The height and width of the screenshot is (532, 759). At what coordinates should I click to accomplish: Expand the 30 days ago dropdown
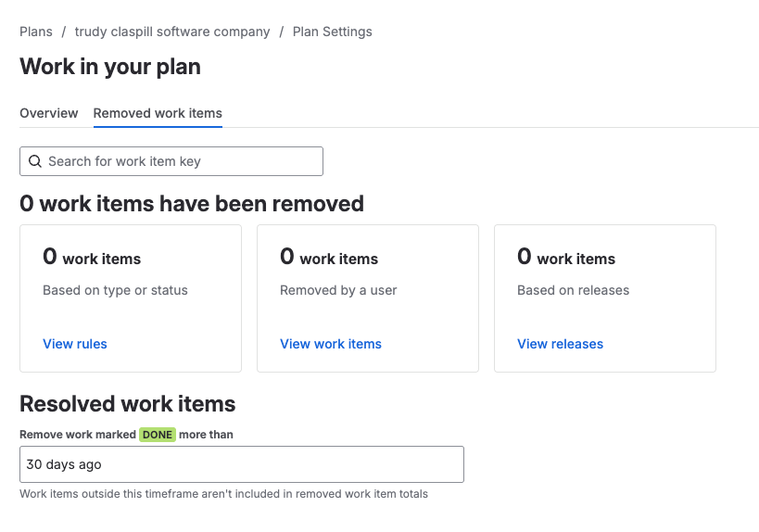242,464
